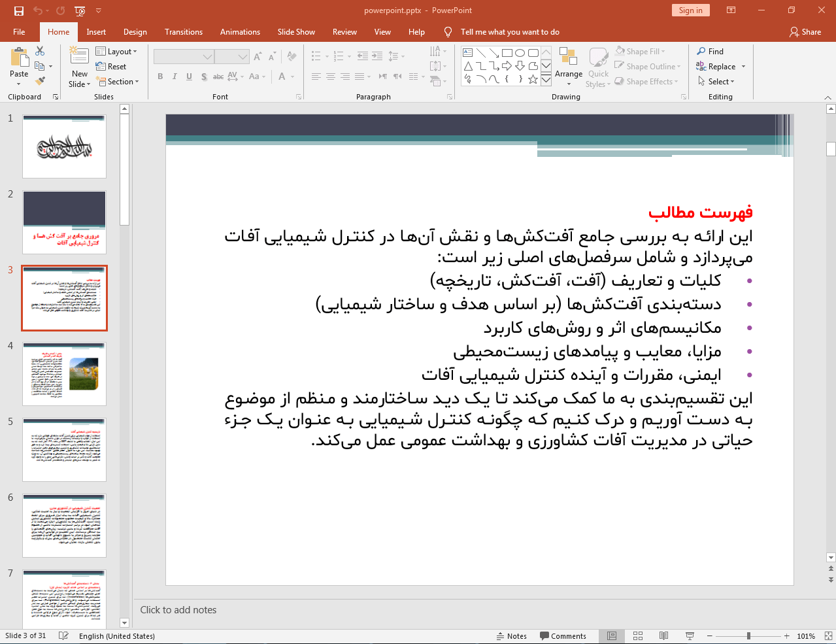Screen dimensions: 836x644
Task: Open the Select dropdown in Editing
Action: pyautogui.click(x=716, y=81)
